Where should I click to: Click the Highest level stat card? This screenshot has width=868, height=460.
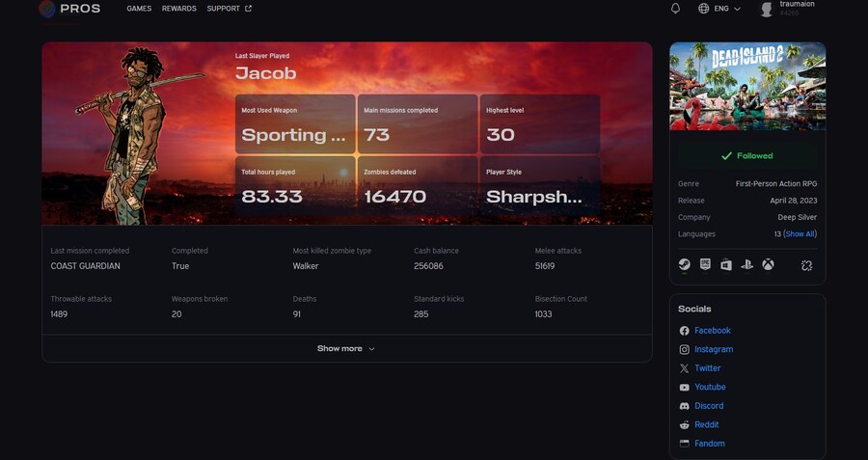click(x=540, y=124)
